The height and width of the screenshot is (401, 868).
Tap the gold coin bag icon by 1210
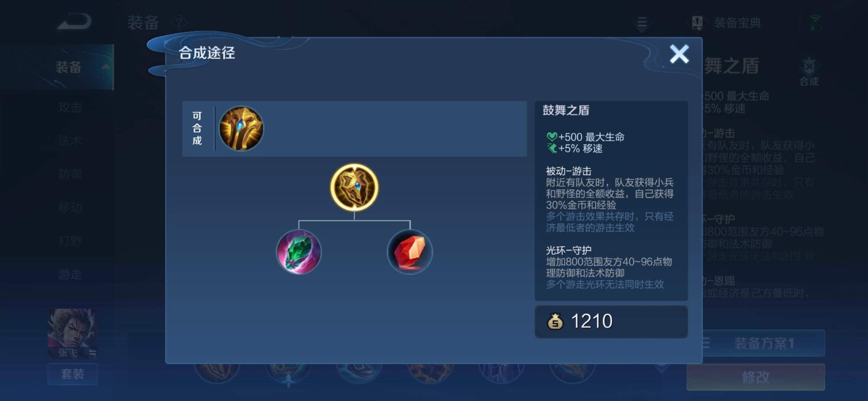point(555,321)
